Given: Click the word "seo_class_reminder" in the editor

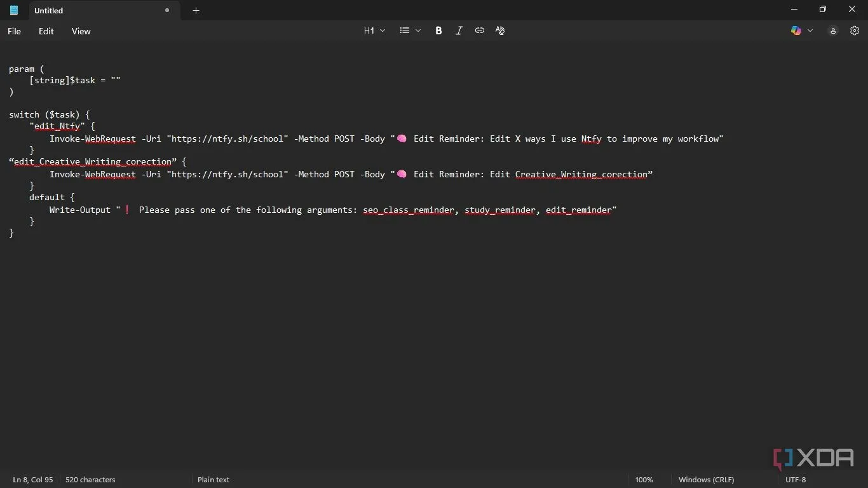Looking at the screenshot, I should point(409,210).
